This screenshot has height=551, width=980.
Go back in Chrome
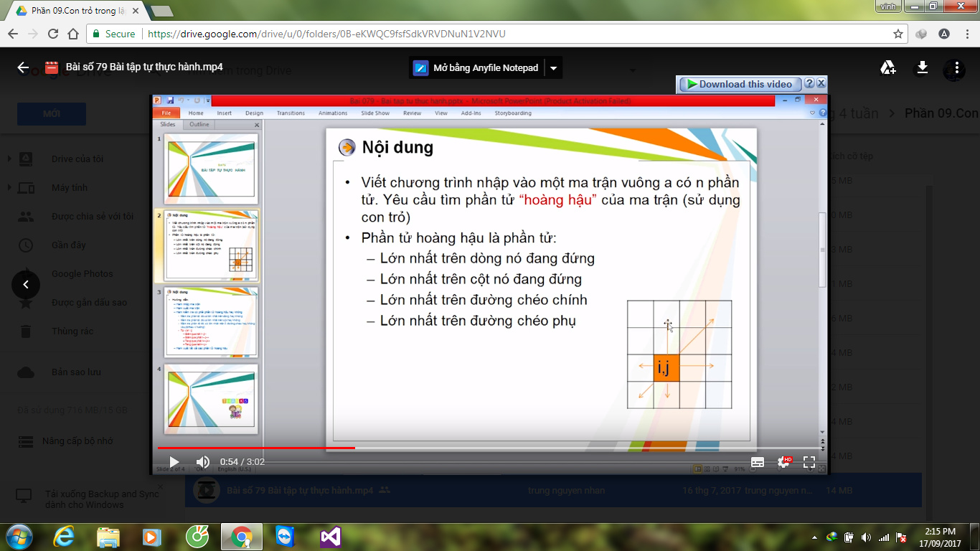point(13,34)
